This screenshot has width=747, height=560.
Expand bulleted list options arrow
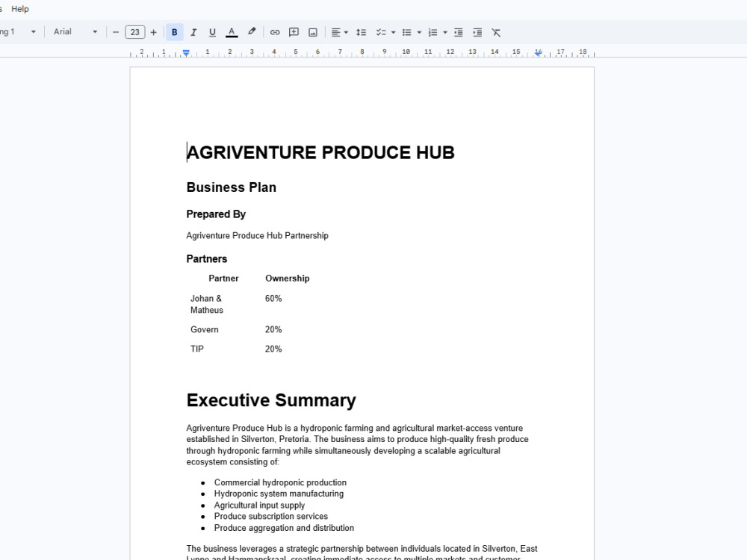click(x=419, y=32)
